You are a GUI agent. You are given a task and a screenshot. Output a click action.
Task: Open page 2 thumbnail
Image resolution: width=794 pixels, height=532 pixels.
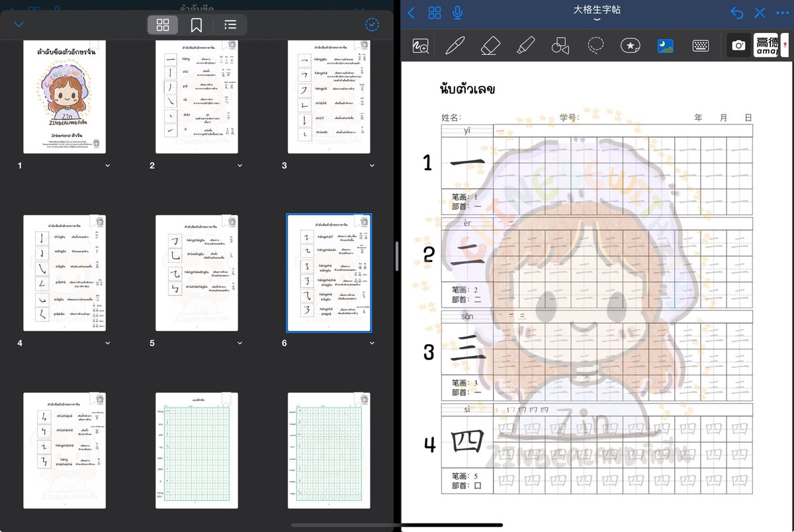197,97
